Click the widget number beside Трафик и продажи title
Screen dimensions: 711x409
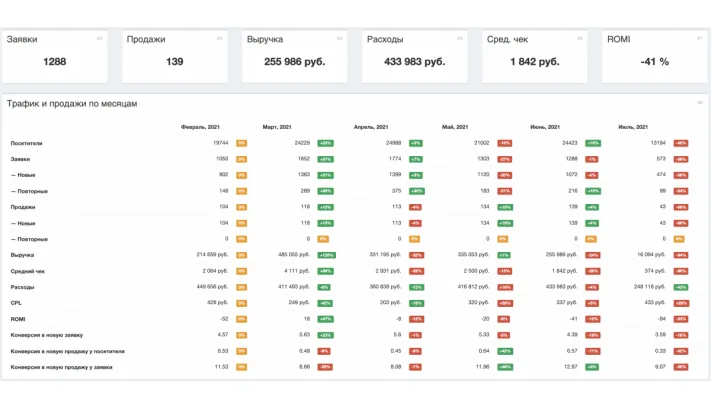click(x=700, y=103)
